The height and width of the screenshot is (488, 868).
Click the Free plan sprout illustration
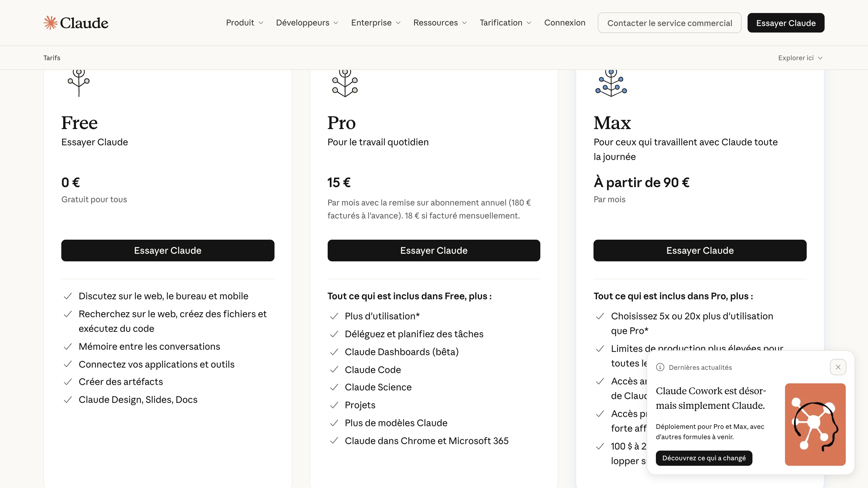(79, 83)
